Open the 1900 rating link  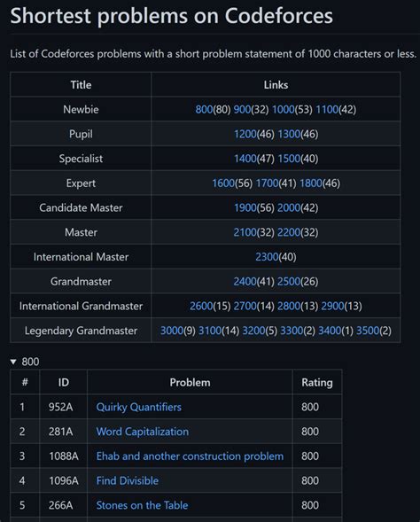tap(245, 207)
